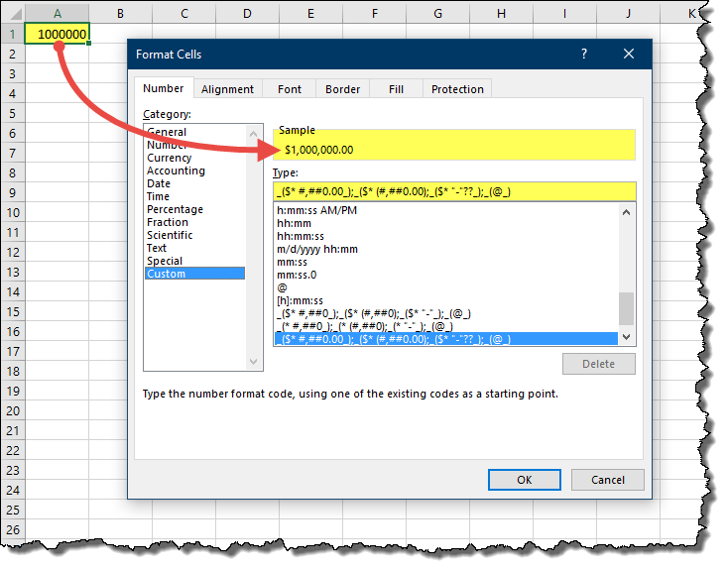This screenshot has width=728, height=570.
Task: Click the Cancel button
Action: (x=607, y=480)
